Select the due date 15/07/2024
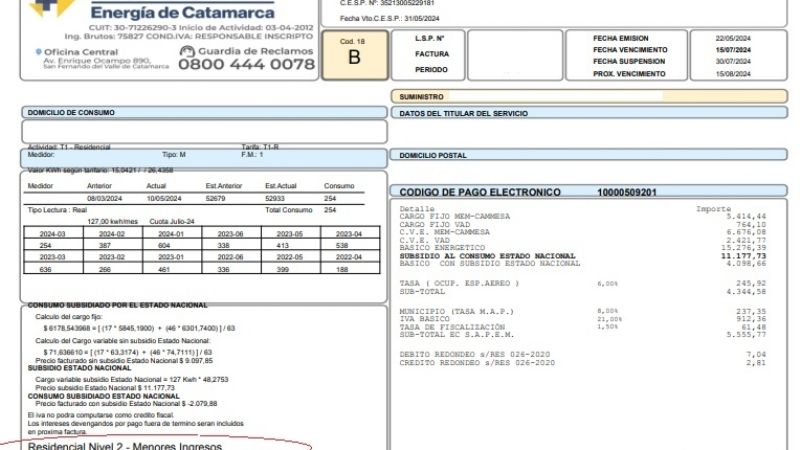Screen dimensions: 800x450 pyautogui.click(x=733, y=50)
